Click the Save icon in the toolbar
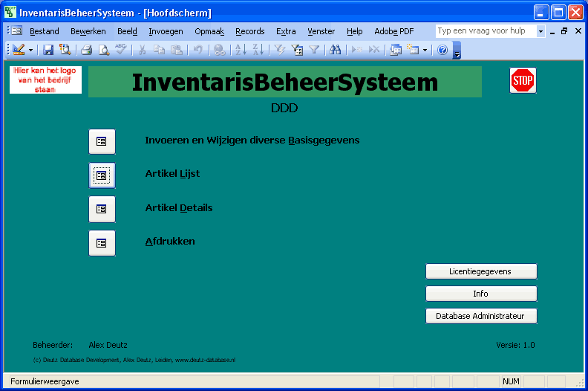The height and width of the screenshot is (391, 588). 48,50
